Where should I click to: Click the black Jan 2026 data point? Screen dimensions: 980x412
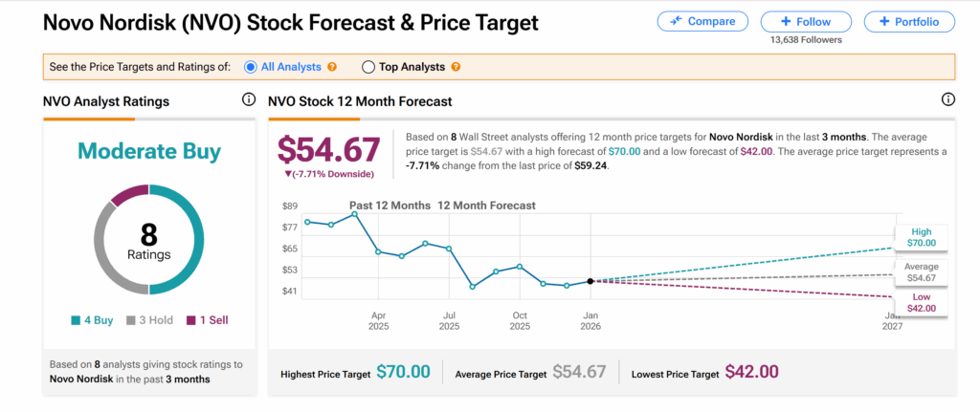point(590,281)
